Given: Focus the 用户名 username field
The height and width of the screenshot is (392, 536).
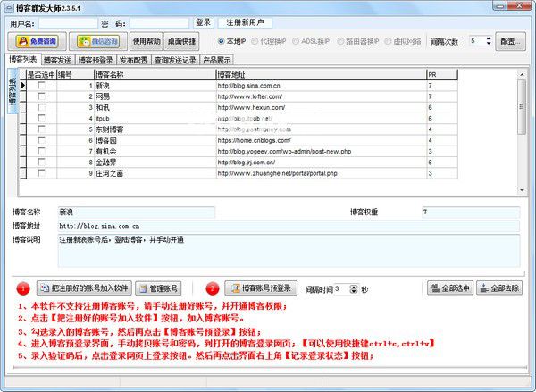Looking at the screenshot, I should tap(68, 23).
